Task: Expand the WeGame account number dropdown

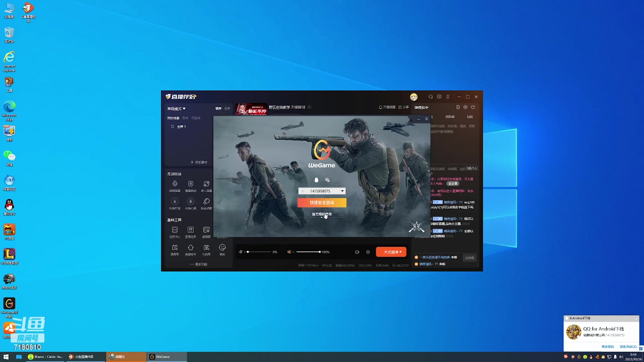Action: [342, 191]
